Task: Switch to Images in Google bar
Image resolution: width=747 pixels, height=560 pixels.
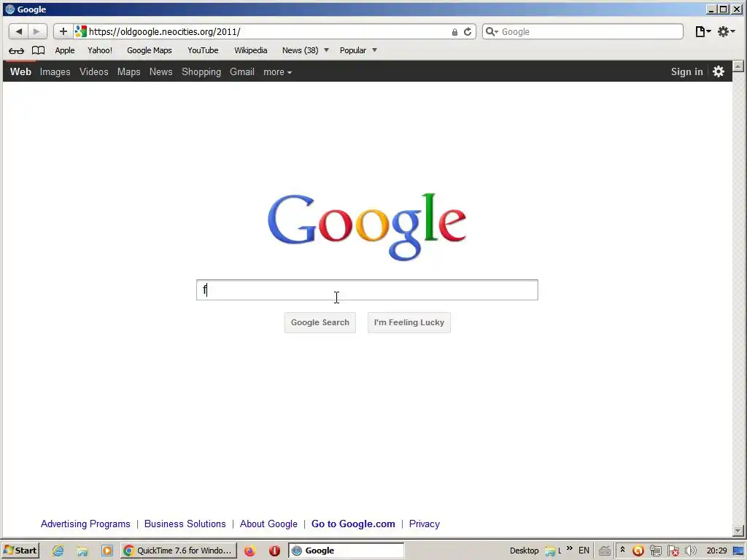Action: coord(55,72)
